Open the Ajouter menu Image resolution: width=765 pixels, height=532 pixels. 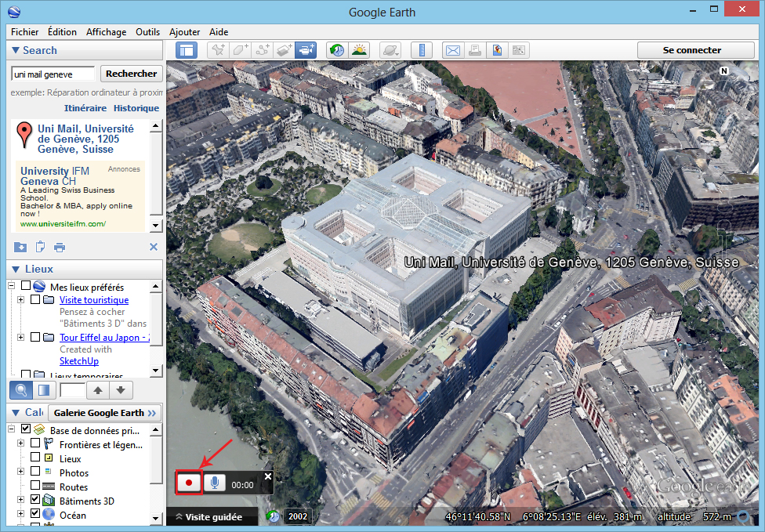(184, 31)
